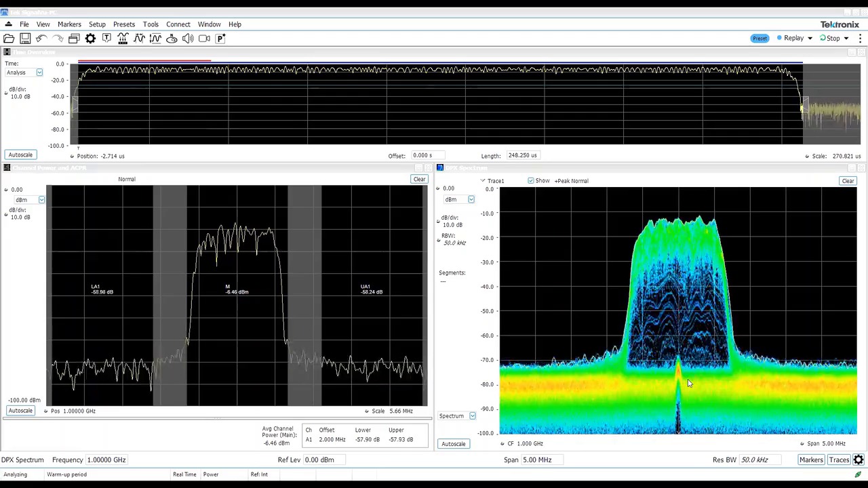The width and height of the screenshot is (868, 488).
Task: Toggle the Show checkbox for Trace1
Action: (531, 180)
